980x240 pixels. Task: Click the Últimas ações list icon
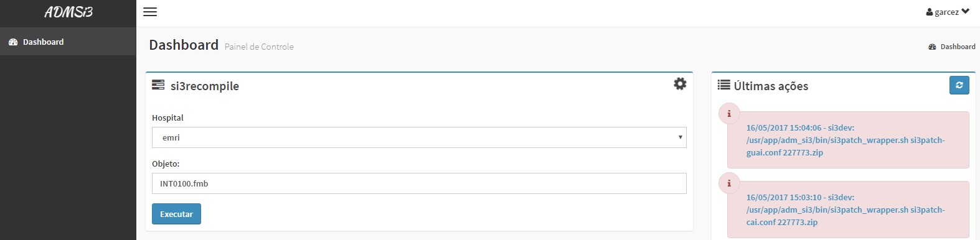(723, 85)
